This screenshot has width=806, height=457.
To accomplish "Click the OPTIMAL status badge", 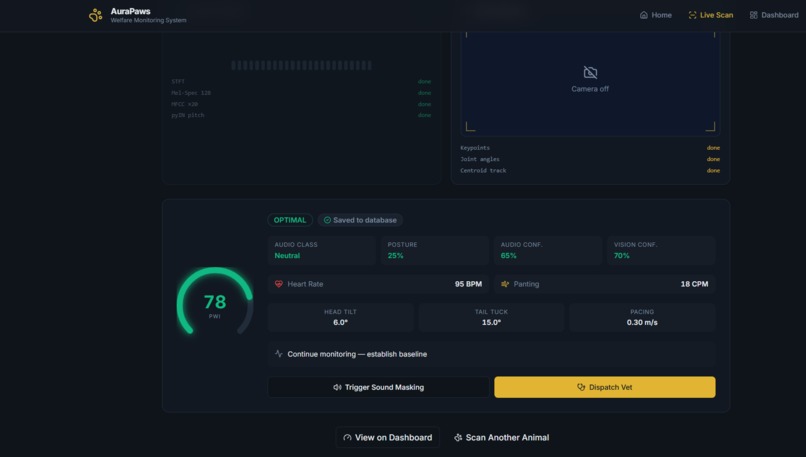I will [290, 220].
